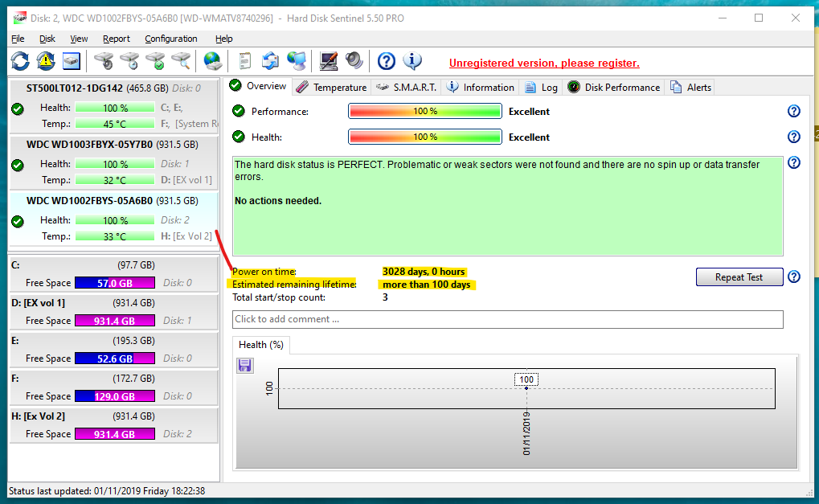
Task: Switch to the Alerts tab
Action: pyautogui.click(x=690, y=88)
